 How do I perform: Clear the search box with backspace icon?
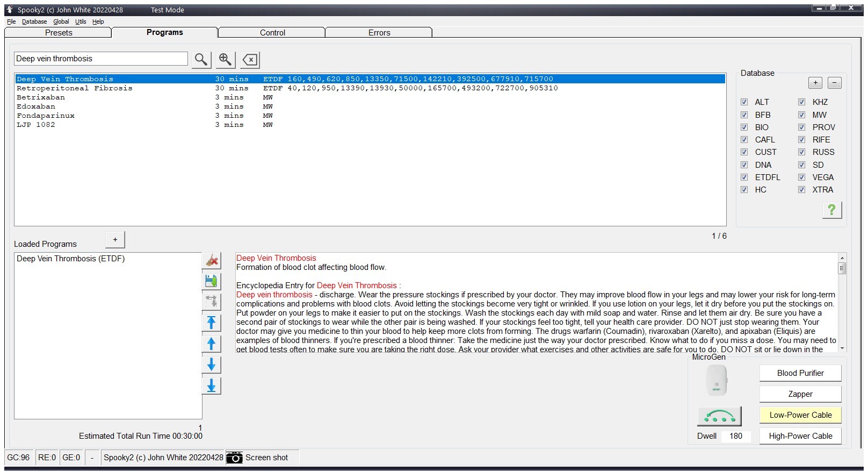pyautogui.click(x=250, y=59)
